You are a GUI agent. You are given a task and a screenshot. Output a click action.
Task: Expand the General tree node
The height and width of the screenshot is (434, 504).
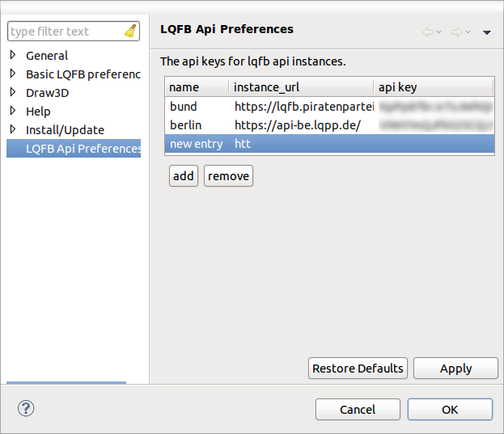click(13, 56)
